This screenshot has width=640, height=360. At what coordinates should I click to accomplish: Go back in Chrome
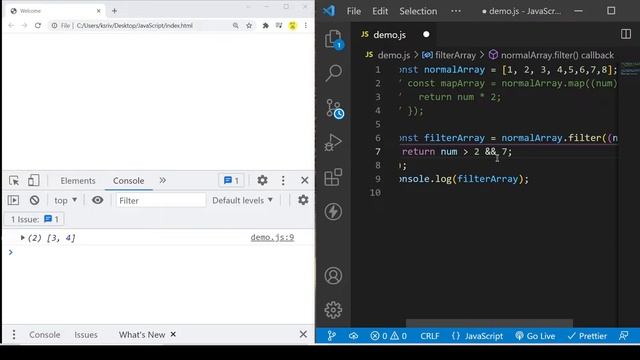click(11, 25)
